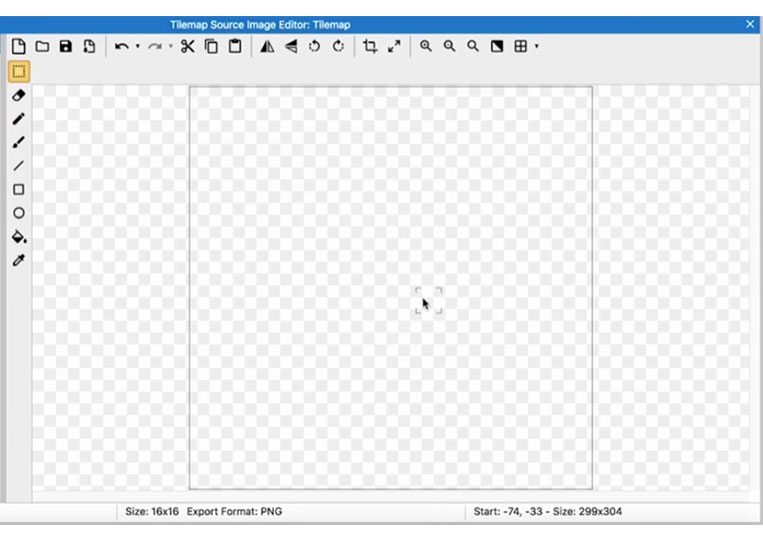
Task: Zoom out with the minus magnifier
Action: tap(449, 46)
